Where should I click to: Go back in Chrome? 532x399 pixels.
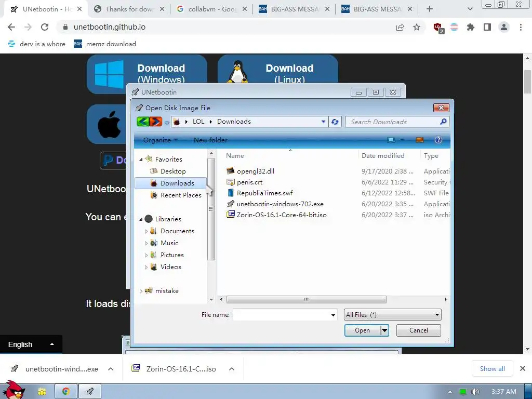click(11, 27)
